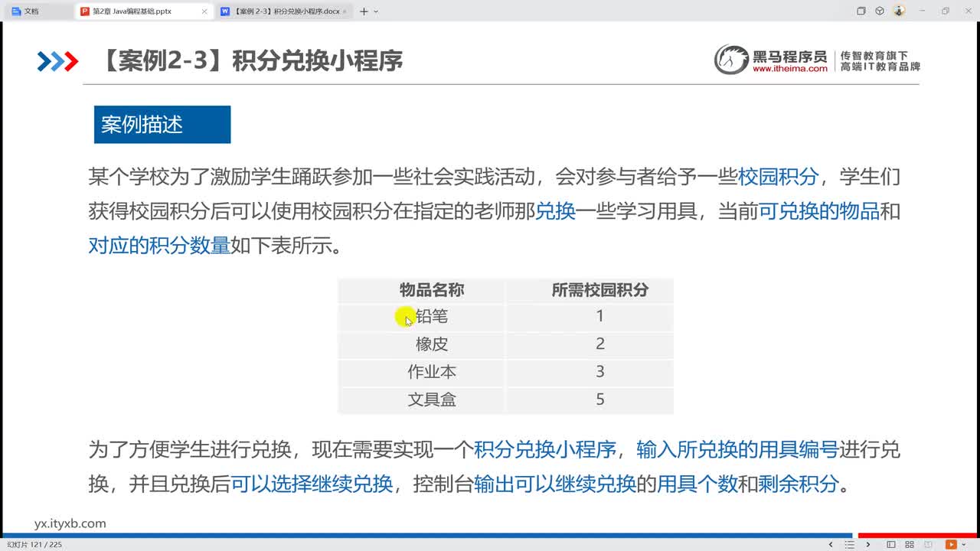Click highlighted text 校园积分 in first line
The height and width of the screenshot is (551, 980).
click(x=779, y=177)
